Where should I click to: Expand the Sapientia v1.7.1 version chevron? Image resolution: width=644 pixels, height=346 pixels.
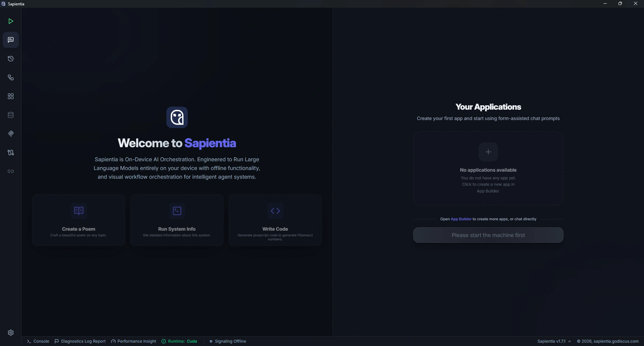click(570, 341)
